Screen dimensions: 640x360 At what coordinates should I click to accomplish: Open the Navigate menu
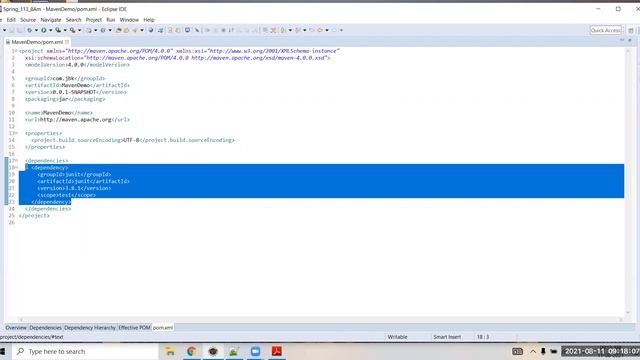tap(51, 20)
